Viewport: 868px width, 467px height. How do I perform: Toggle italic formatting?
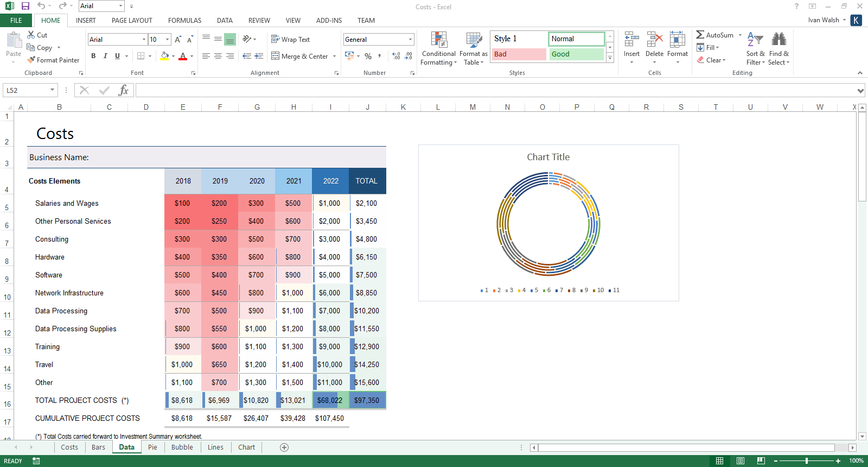[x=105, y=56]
